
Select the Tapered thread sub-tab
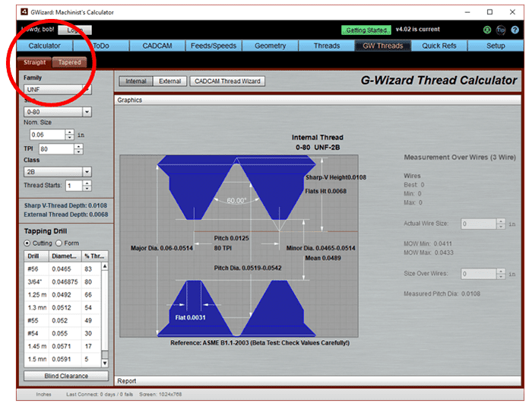(x=70, y=62)
